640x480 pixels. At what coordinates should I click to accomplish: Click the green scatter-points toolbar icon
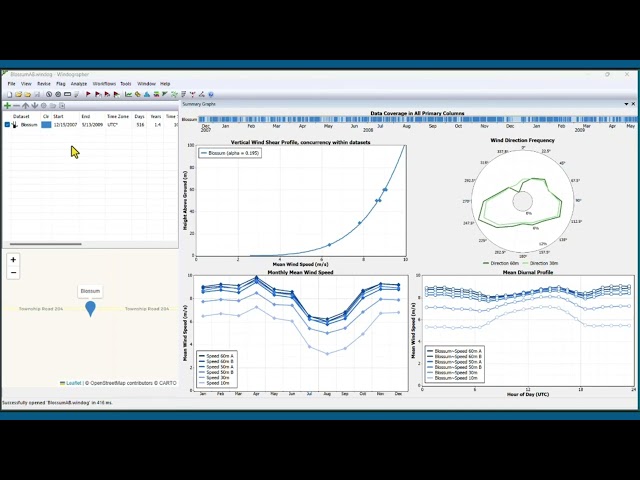point(174,94)
